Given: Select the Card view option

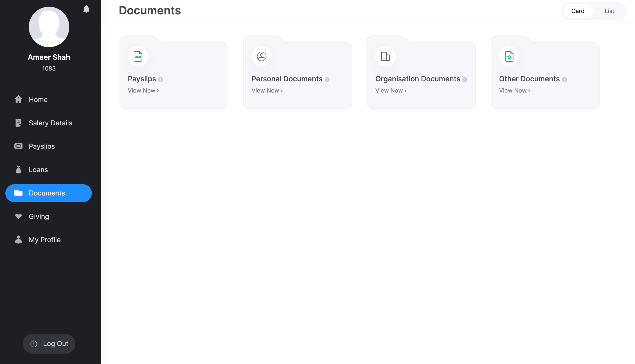Looking at the screenshot, I should (577, 11).
